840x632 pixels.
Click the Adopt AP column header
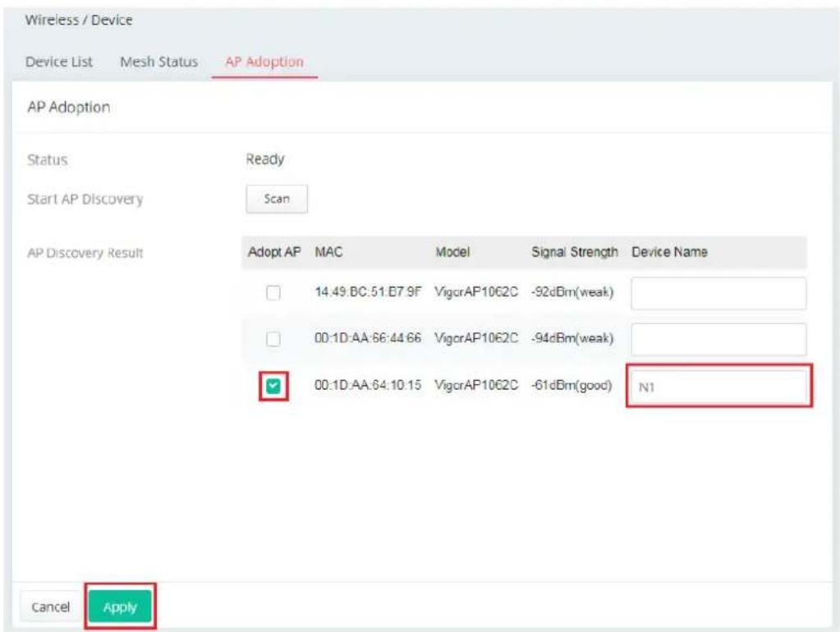tap(273, 252)
